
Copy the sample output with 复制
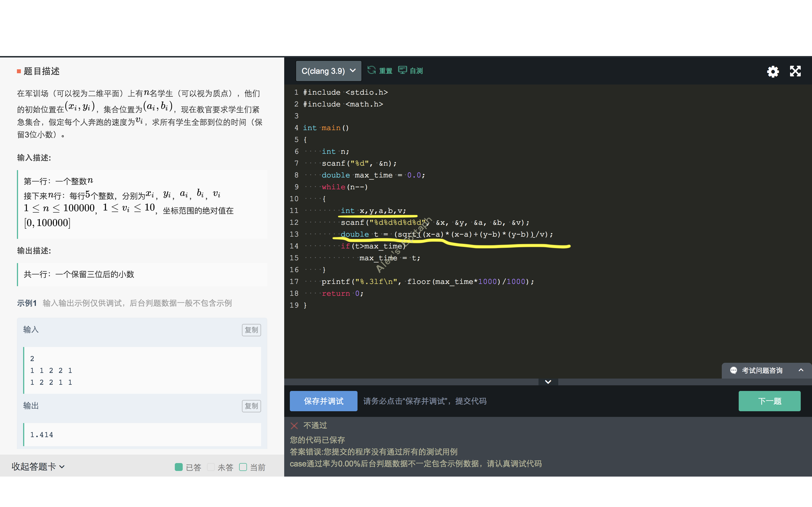coord(251,406)
